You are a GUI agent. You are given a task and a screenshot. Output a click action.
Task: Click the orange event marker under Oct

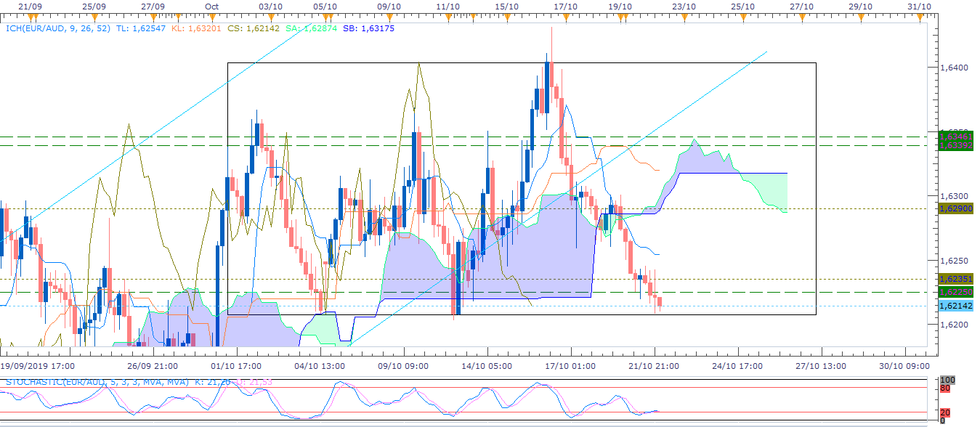[x=212, y=19]
